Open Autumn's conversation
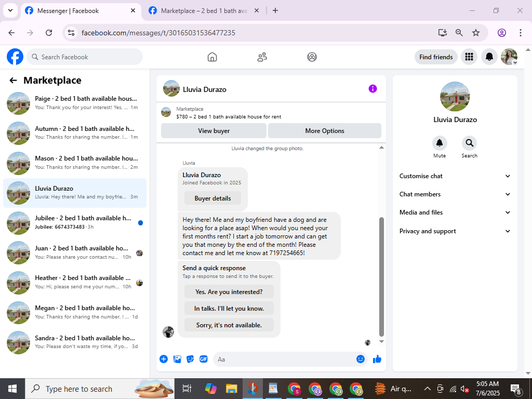 click(x=75, y=133)
